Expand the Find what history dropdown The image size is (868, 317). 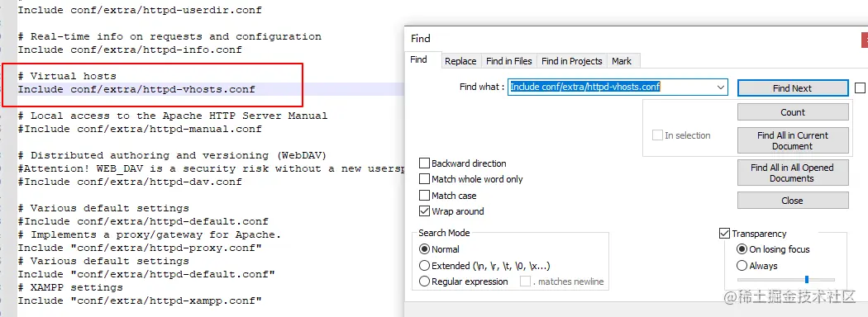(720, 87)
